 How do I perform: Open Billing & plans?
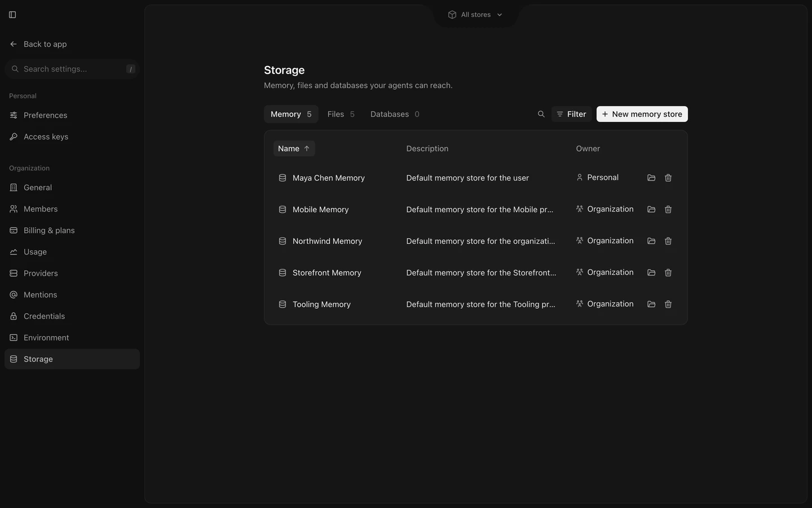(x=72, y=230)
